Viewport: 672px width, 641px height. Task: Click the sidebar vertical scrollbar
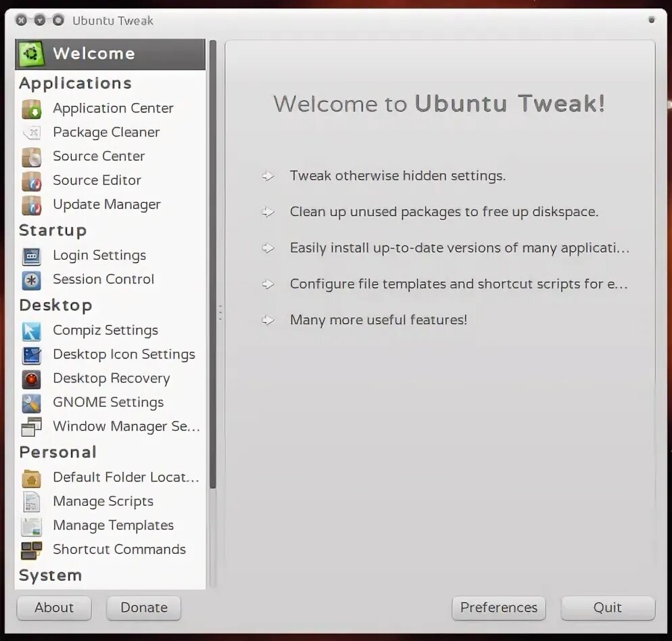(212, 264)
